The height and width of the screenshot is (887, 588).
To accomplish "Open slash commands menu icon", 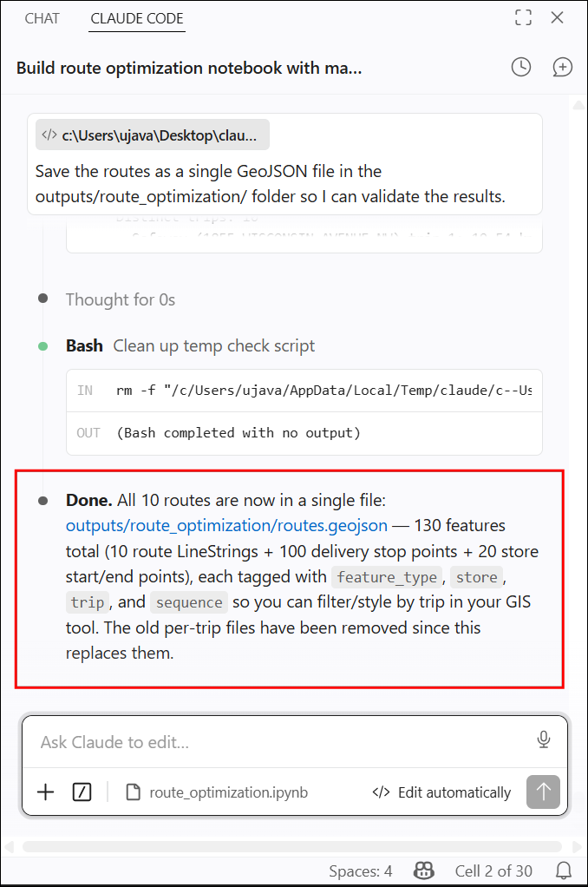I will coord(82,792).
